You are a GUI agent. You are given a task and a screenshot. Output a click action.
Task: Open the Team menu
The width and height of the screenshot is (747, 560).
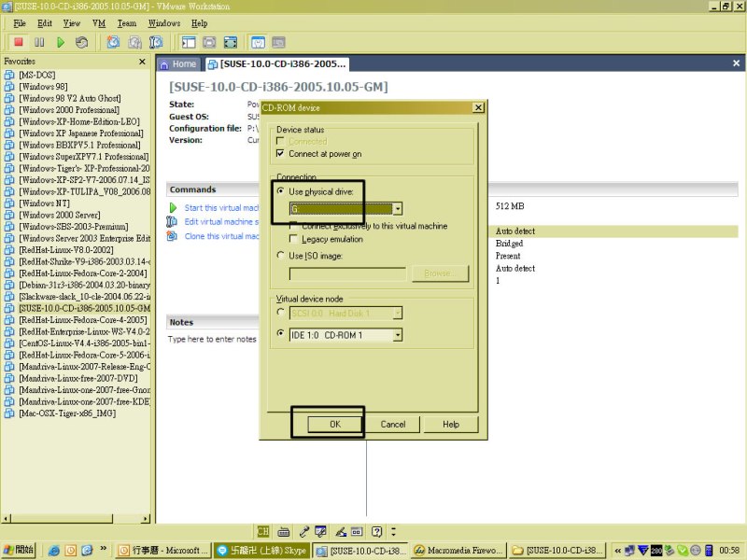127,23
